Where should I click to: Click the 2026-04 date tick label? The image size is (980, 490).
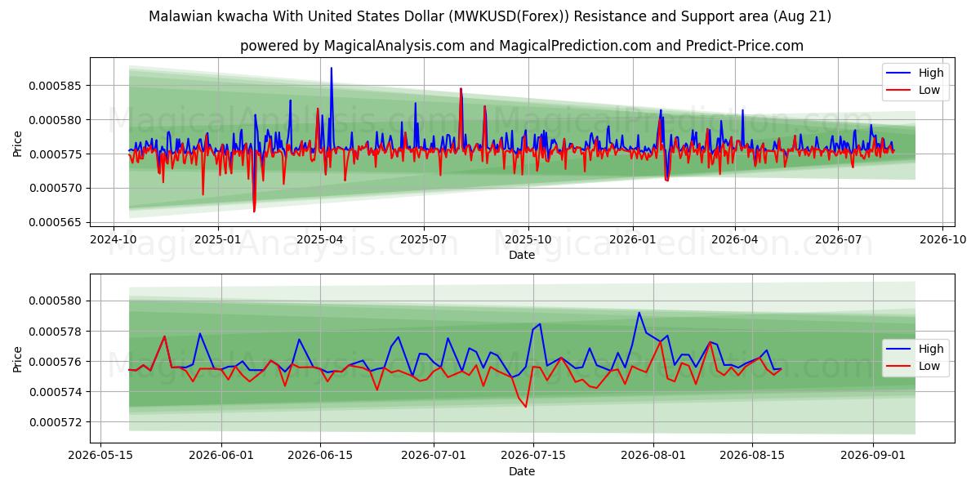pyautogui.click(x=734, y=239)
